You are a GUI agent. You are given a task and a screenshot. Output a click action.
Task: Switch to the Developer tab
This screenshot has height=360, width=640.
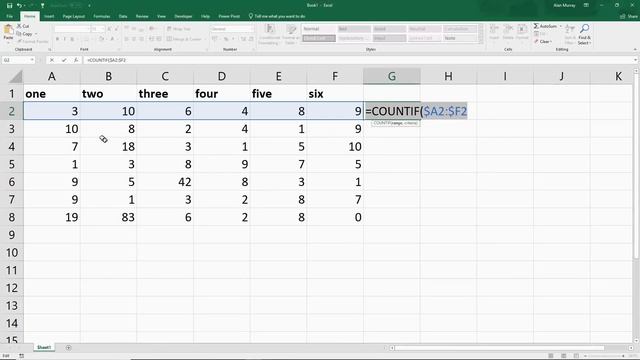pos(183,16)
